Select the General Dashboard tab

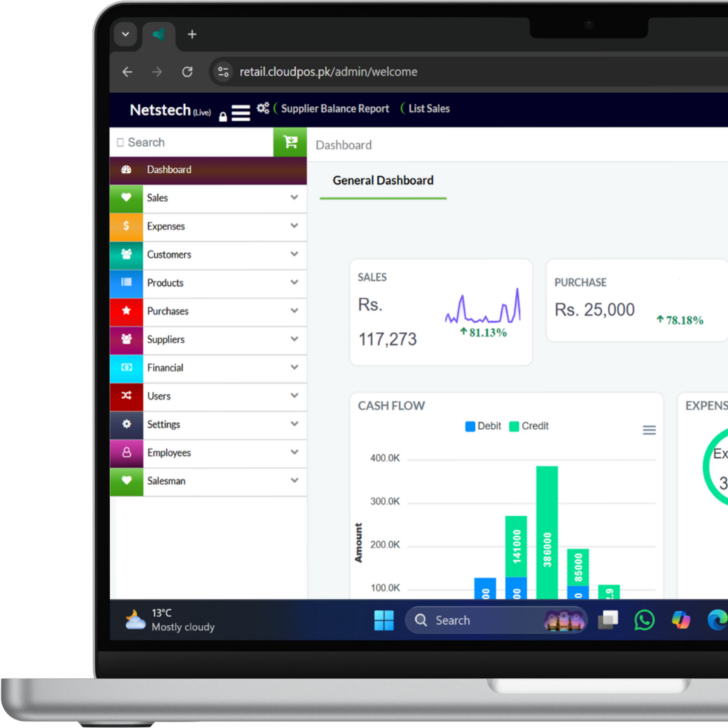382,181
